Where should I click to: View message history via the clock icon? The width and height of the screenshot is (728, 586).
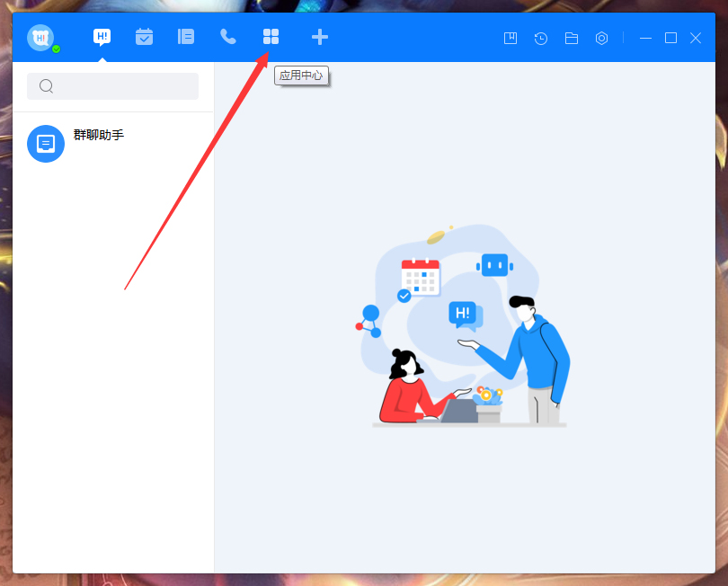pos(540,38)
